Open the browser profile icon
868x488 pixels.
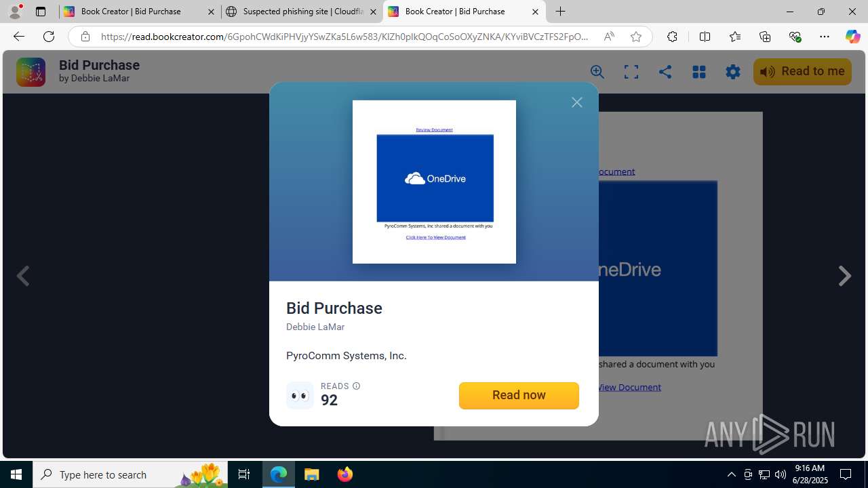[x=15, y=12]
